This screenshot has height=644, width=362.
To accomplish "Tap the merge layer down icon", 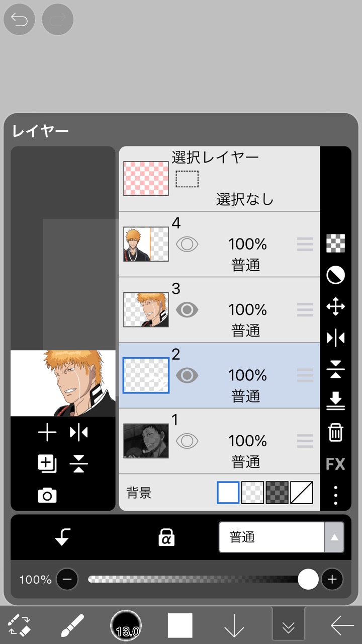I will pyautogui.click(x=335, y=401).
